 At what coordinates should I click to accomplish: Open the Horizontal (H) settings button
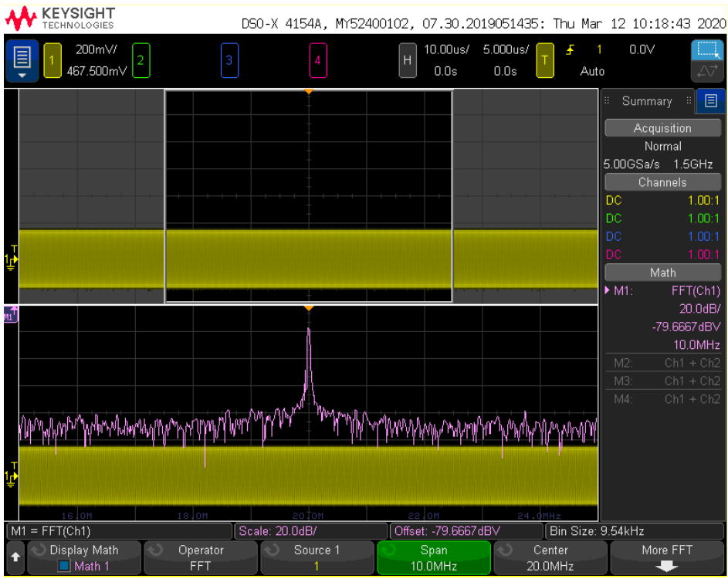(x=408, y=60)
